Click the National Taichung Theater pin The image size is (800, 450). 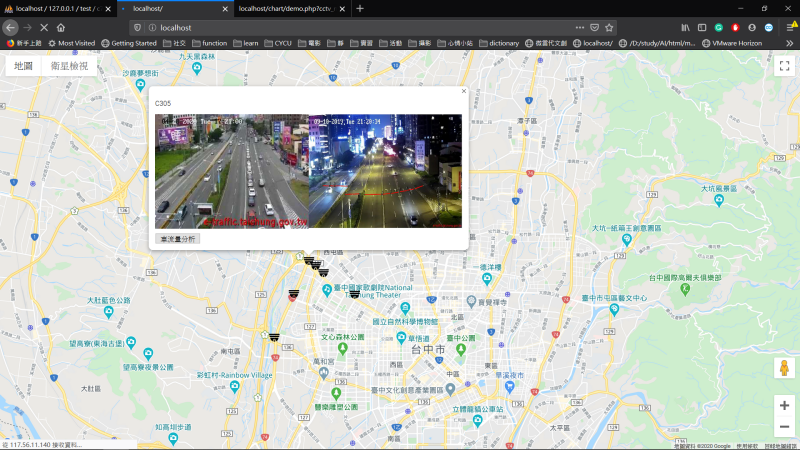point(327,290)
